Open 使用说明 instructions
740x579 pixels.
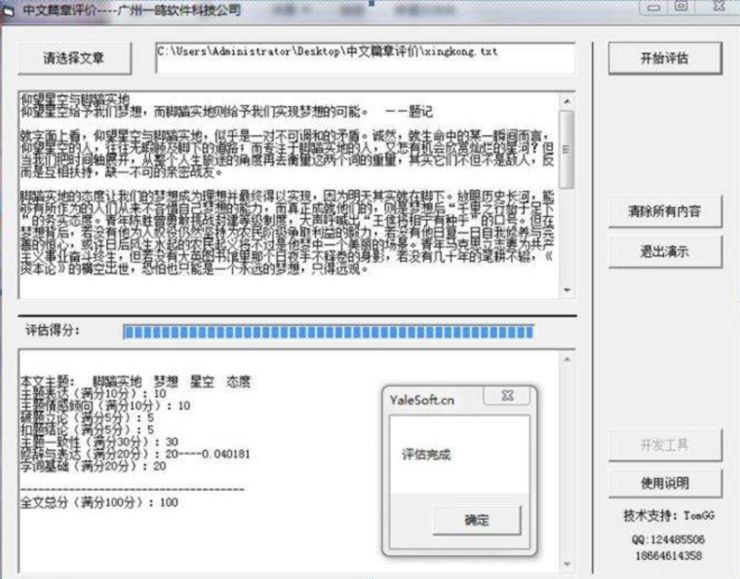coord(665,483)
